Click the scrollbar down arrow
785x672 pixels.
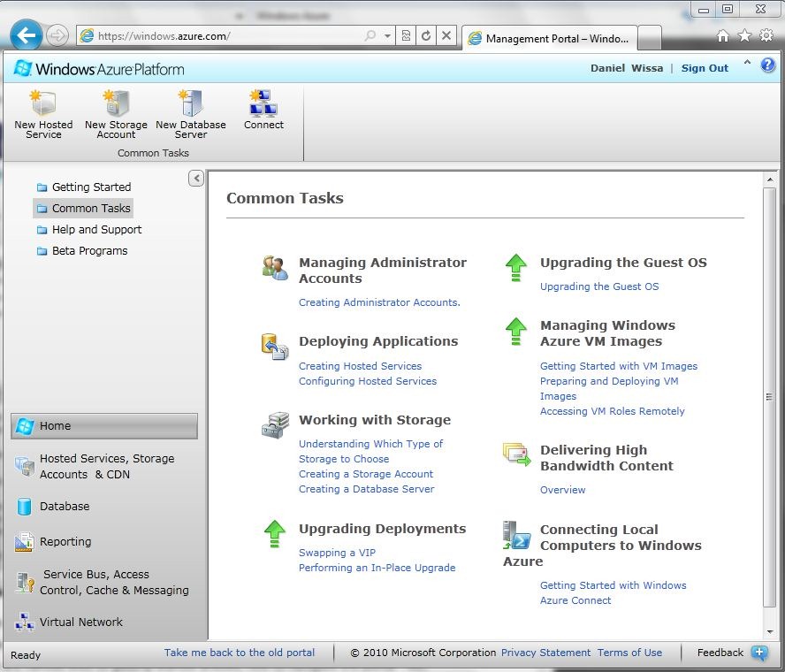click(769, 632)
